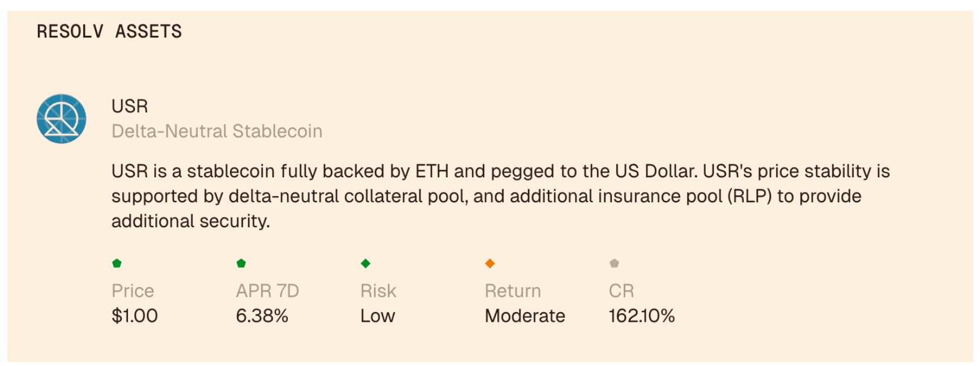Select the RESOLV ASSETS heading
The height and width of the screenshot is (366, 980).
pos(109,31)
